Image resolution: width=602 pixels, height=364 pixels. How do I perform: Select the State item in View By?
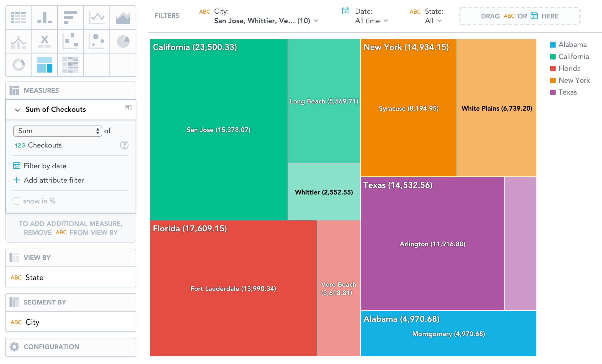tap(71, 277)
